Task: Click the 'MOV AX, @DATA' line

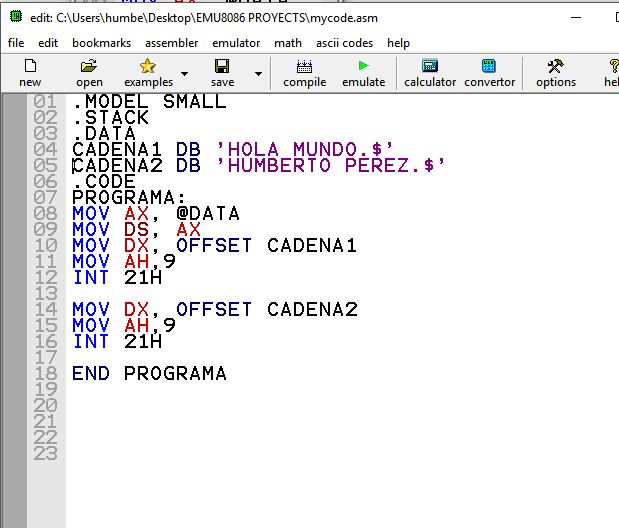Action: [x=156, y=213]
